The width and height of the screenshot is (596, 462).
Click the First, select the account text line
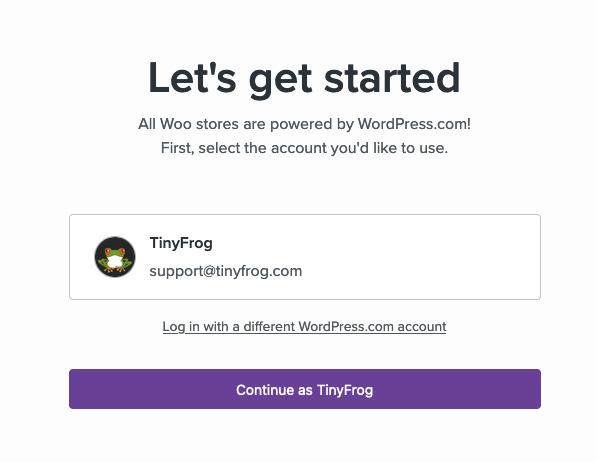coord(304,148)
